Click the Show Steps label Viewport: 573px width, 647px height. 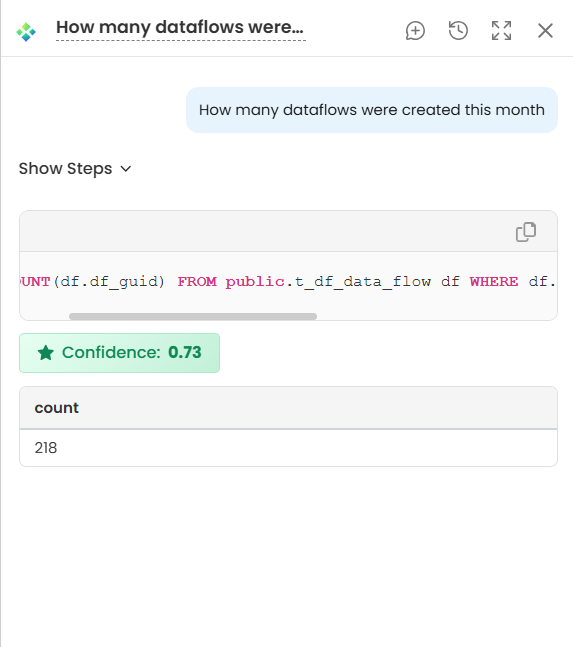(x=66, y=169)
